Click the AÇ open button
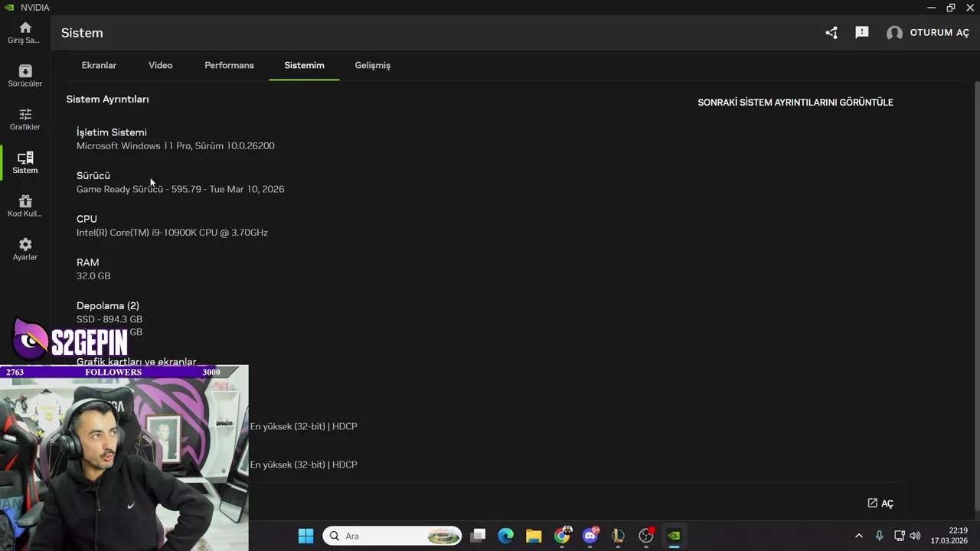This screenshot has width=980, height=551. point(887,504)
